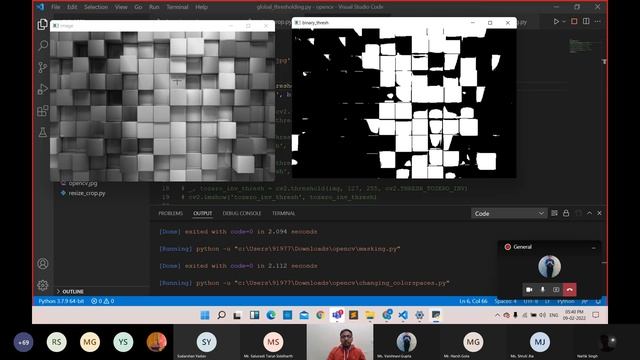
Task: Minimize the General call popup
Action: tap(593, 247)
